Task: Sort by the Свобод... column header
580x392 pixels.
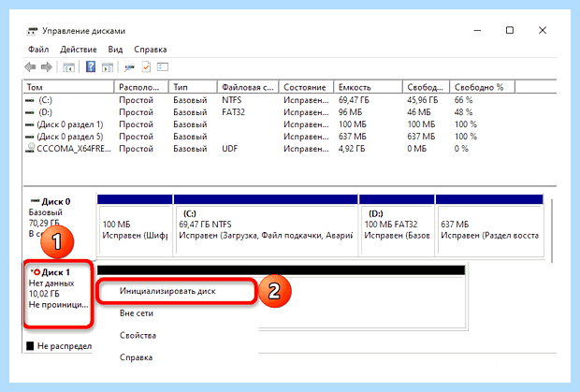Action: pyautogui.click(x=426, y=87)
